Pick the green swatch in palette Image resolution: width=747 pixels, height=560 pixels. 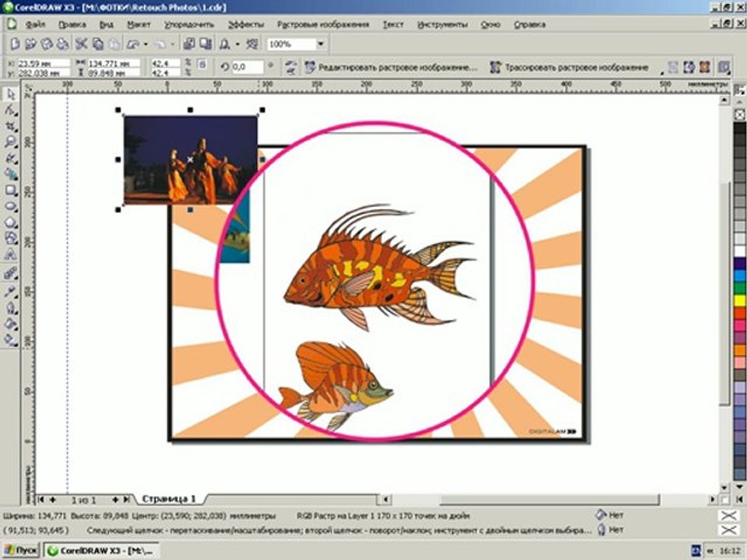pos(739,288)
